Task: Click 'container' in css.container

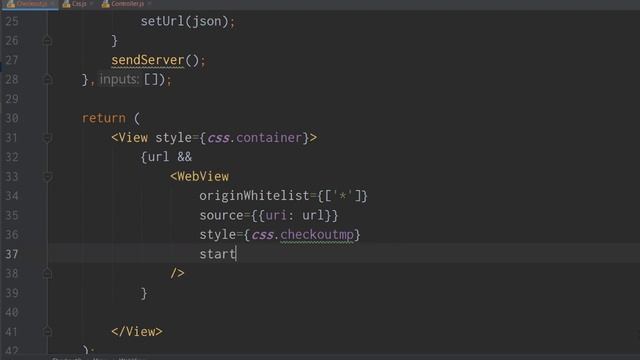Action: tap(269, 138)
